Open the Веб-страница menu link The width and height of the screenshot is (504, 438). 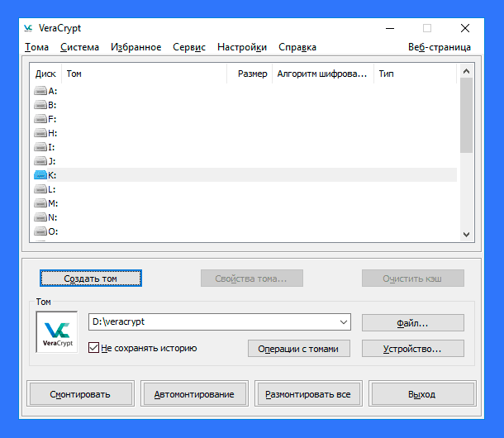tap(440, 47)
